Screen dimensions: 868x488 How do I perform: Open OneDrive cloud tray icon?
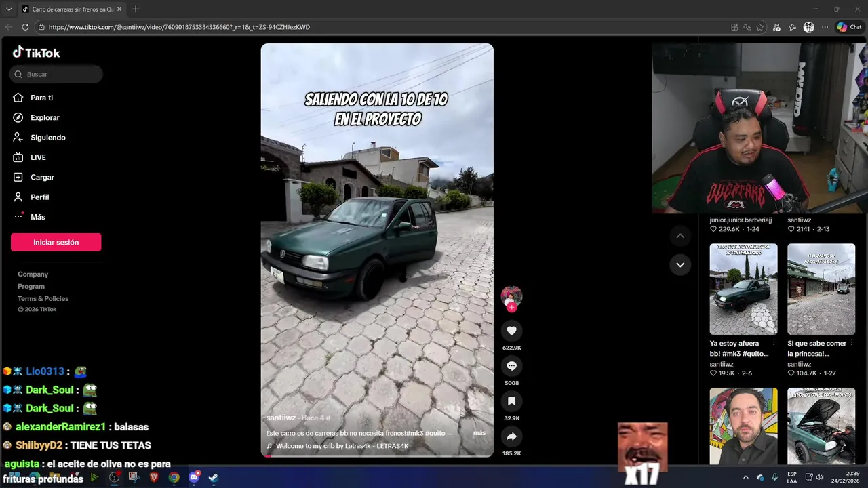pos(760,477)
